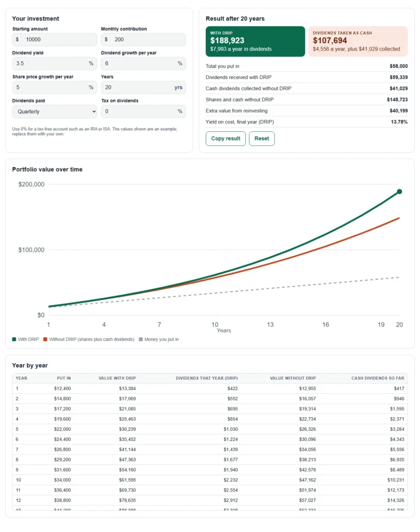Click year 8 put in cell $29,200
420x532 pixels.
[x=62, y=460]
